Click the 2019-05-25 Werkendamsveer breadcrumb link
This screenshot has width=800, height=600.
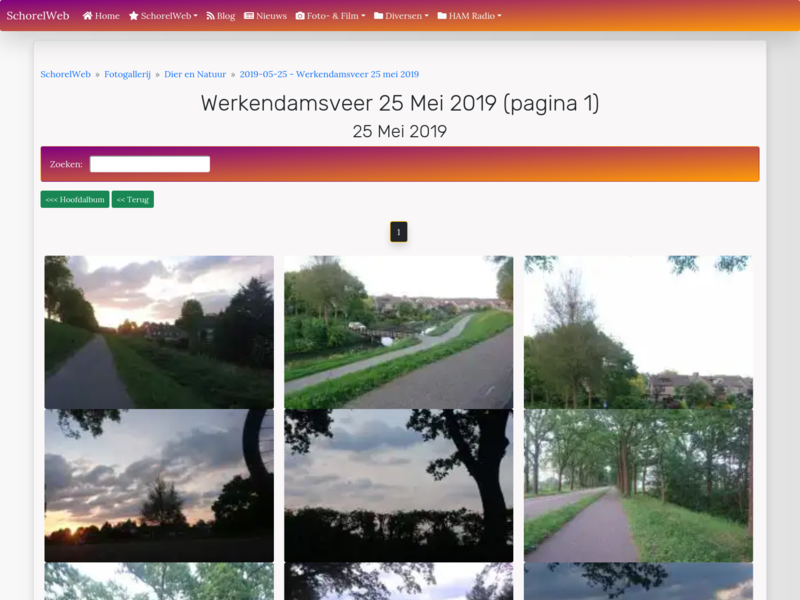coord(329,74)
